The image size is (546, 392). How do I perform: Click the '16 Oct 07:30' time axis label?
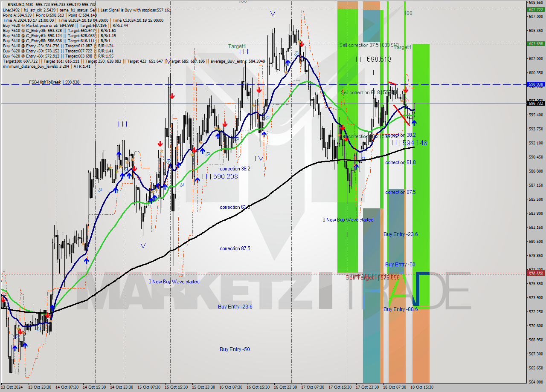pyautogui.click(x=231, y=387)
